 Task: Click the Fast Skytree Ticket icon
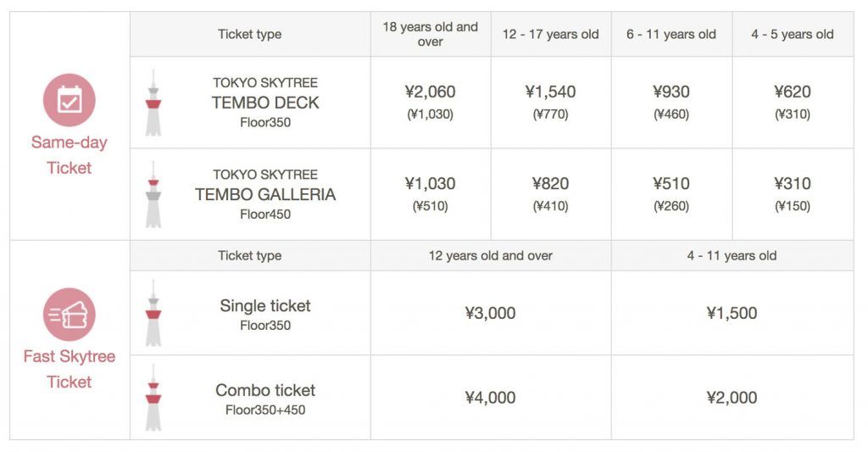pyautogui.click(x=69, y=314)
